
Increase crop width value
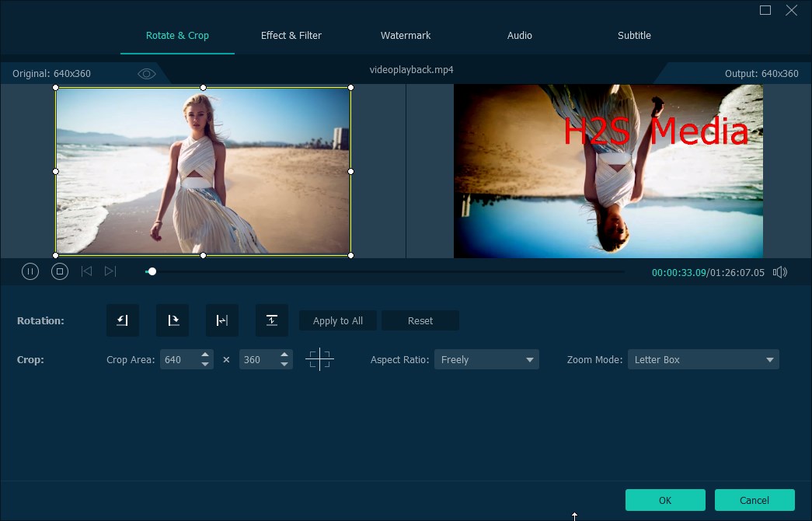(205, 355)
